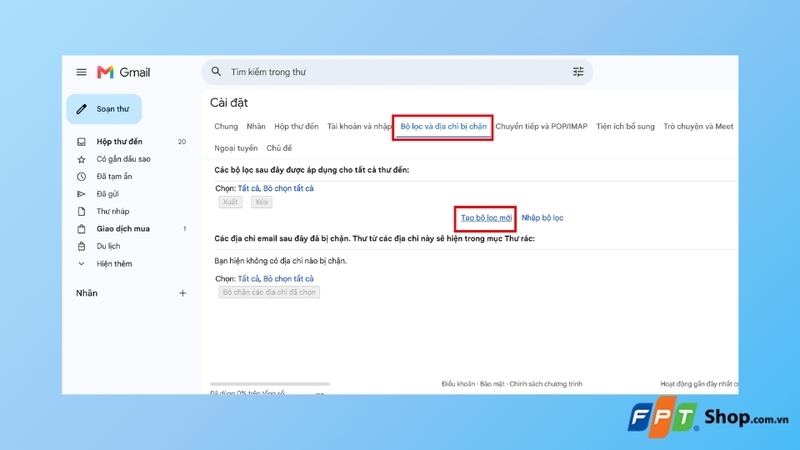
Task: Click the pencil icon in Soạn thư
Action: (x=82, y=109)
